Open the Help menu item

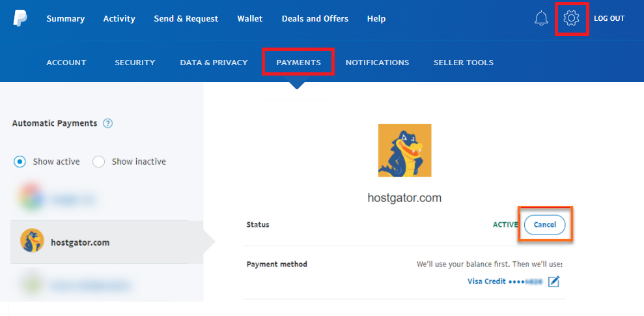point(376,18)
